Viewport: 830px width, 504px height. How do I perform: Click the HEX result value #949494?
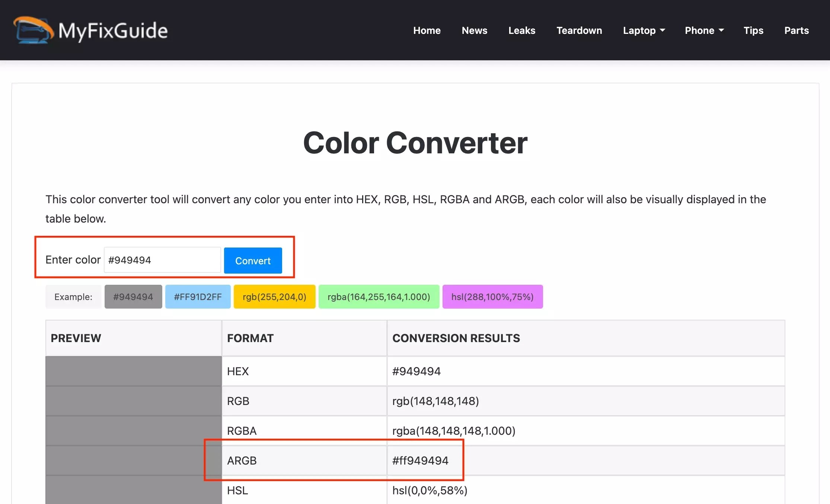[x=416, y=371]
